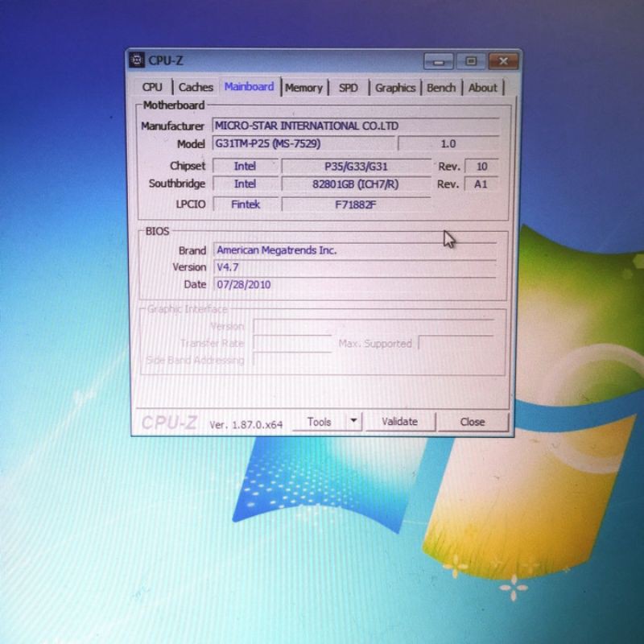
Task: Minimize the CPU-Z window
Action: coord(439,62)
